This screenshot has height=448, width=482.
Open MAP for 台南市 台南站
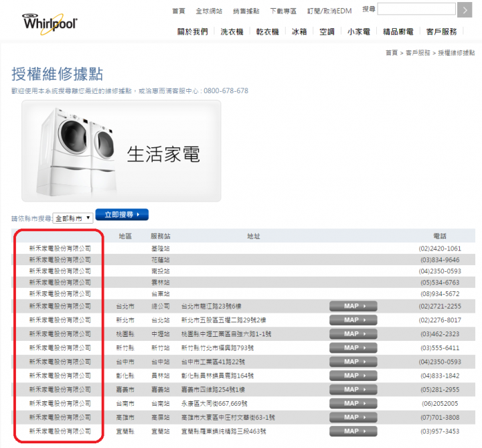[353, 403]
